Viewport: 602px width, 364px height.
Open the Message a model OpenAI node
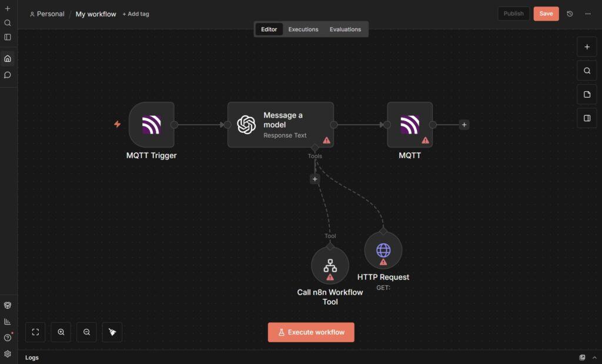280,125
